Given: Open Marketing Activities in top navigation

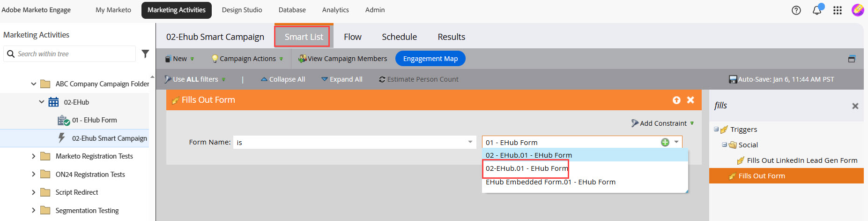Looking at the screenshot, I should pos(177,10).
